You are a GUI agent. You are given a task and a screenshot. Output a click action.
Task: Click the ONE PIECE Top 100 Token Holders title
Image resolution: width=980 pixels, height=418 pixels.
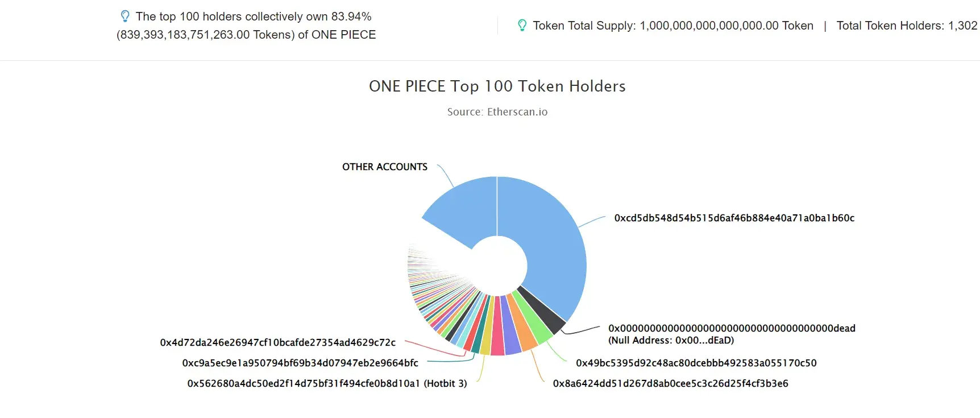(x=497, y=86)
